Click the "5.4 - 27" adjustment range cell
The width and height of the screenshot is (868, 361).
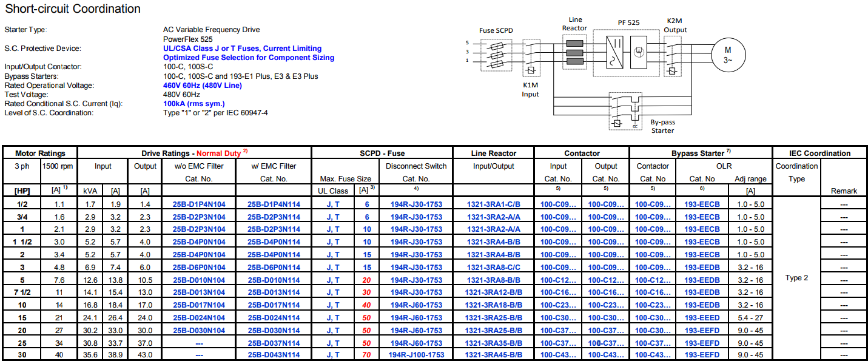(750, 318)
